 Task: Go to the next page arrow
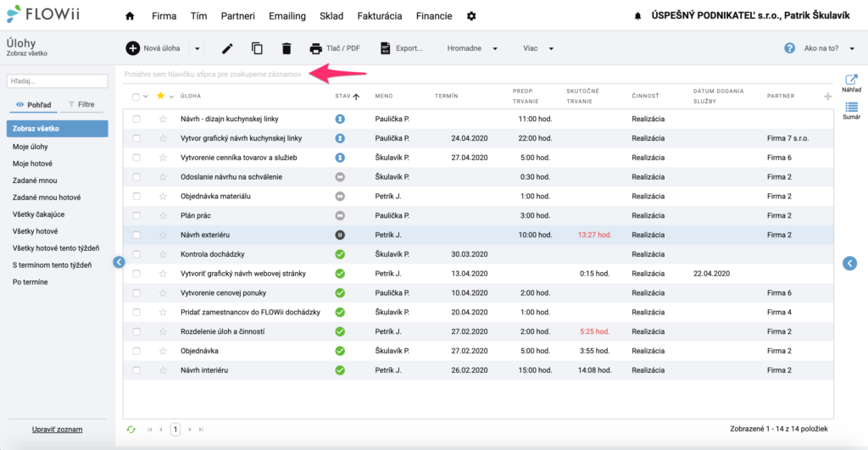coord(190,430)
